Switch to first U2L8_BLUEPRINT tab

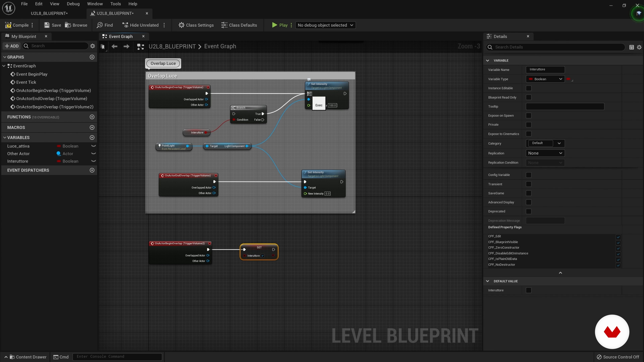pyautogui.click(x=49, y=13)
